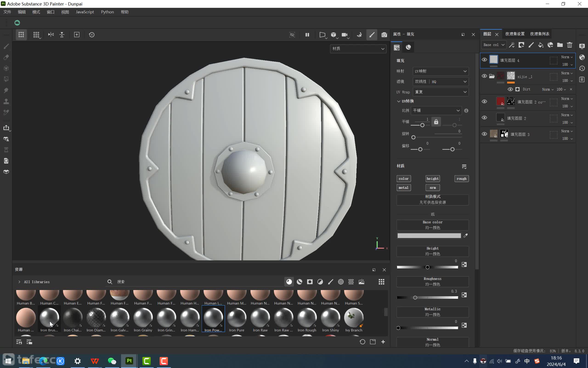The image size is (588, 368).
Task: Click the Base color 均一颜色 button
Action: pyautogui.click(x=433, y=225)
